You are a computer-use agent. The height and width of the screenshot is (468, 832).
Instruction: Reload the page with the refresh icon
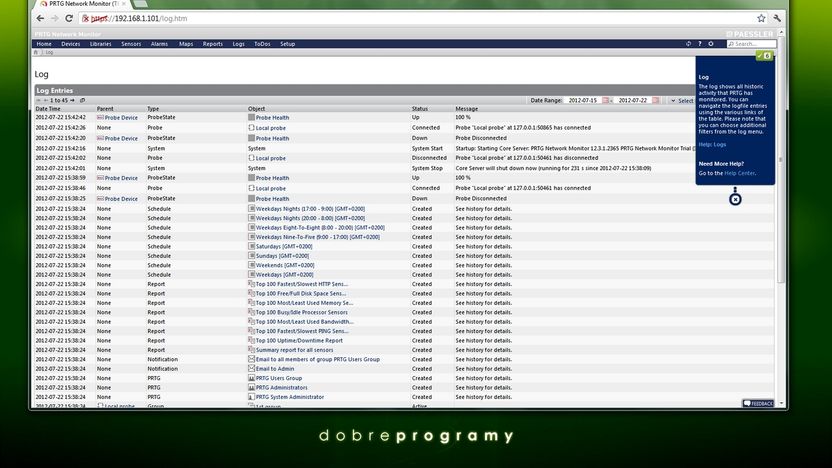click(x=69, y=18)
